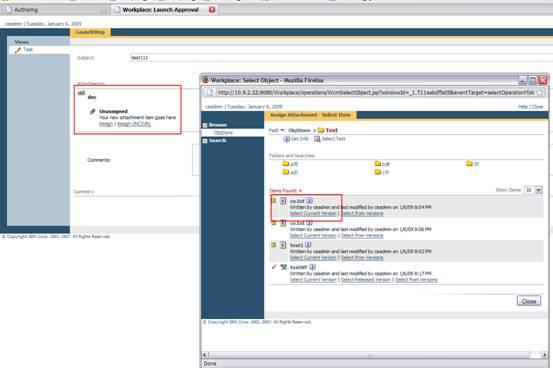The height and width of the screenshot is (368, 553).
Task: Click the document icon for ce.txt 8:04 PM
Action: (x=283, y=201)
